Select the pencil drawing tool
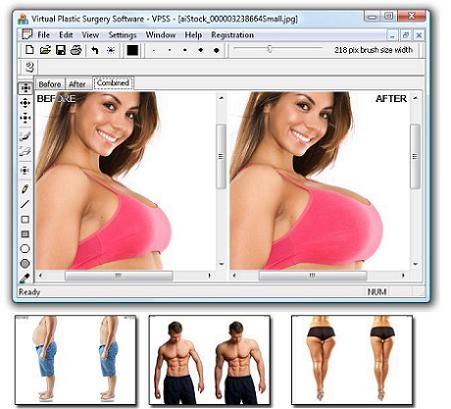This screenshot has height=409, width=451. click(x=25, y=189)
